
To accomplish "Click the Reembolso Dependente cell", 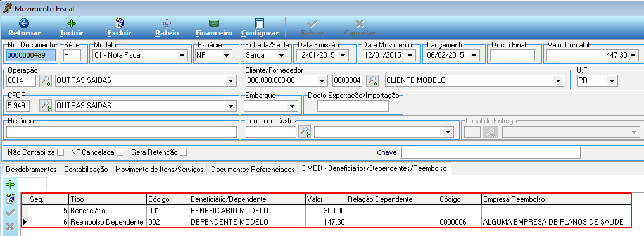I will (x=108, y=222).
